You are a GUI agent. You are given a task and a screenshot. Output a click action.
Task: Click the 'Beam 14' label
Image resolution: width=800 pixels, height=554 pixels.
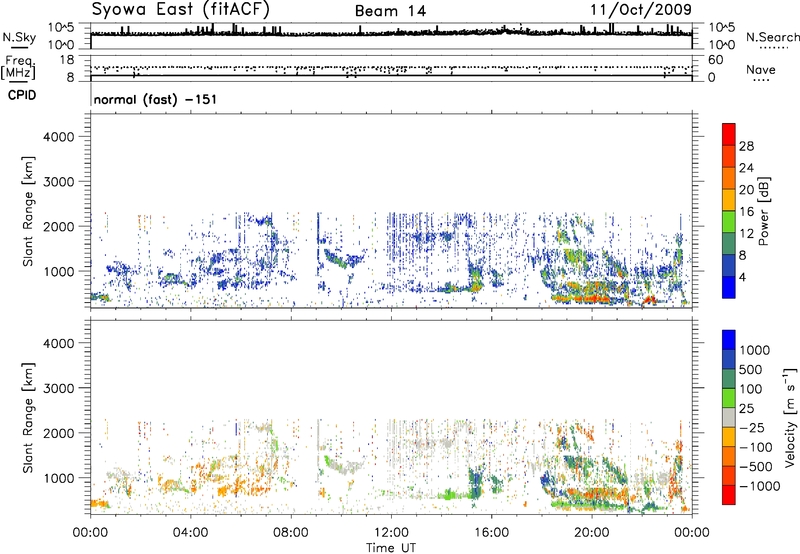coord(390,11)
